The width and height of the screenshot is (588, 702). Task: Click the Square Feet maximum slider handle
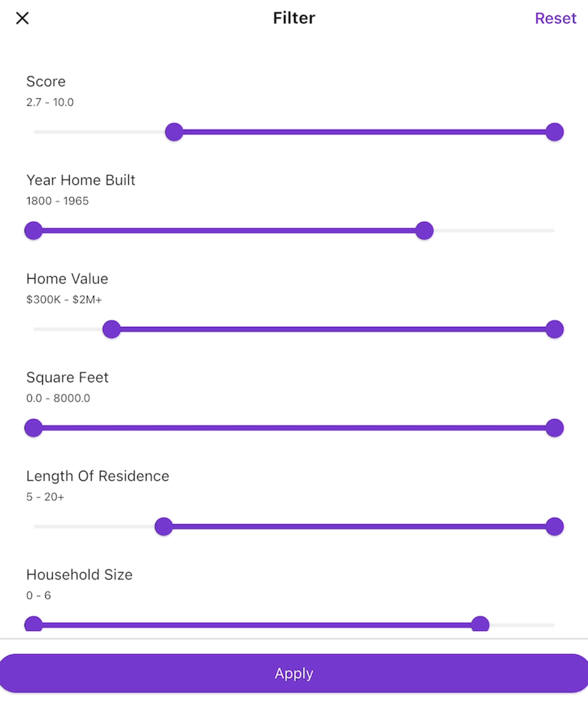pyautogui.click(x=555, y=428)
